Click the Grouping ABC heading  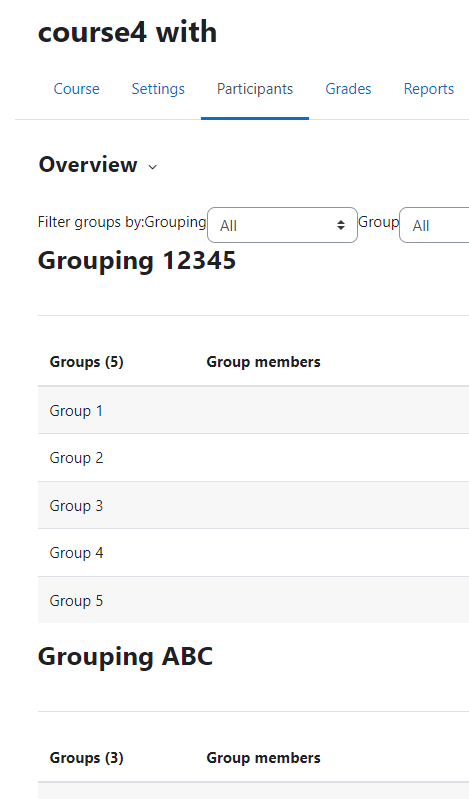[x=125, y=656]
